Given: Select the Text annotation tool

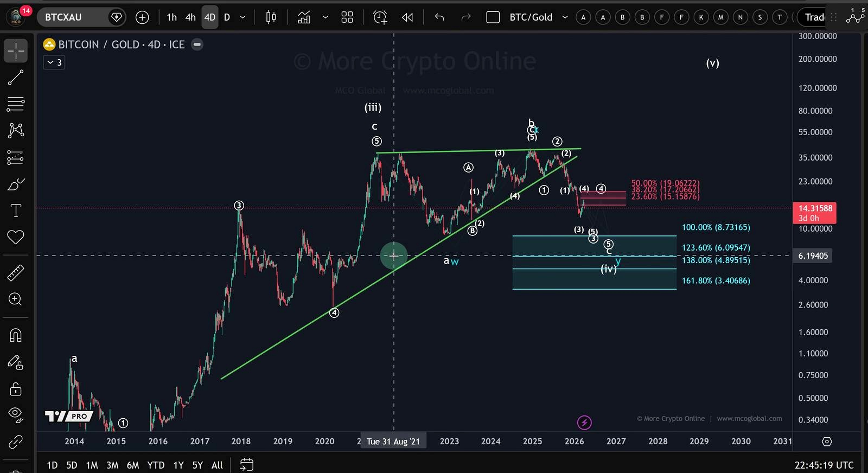Looking at the screenshot, I should click(16, 210).
